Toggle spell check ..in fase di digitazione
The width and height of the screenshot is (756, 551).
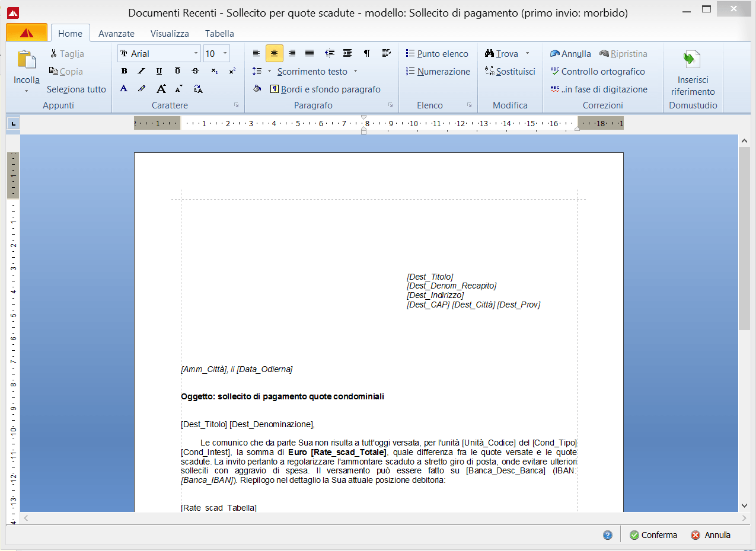[x=599, y=89]
